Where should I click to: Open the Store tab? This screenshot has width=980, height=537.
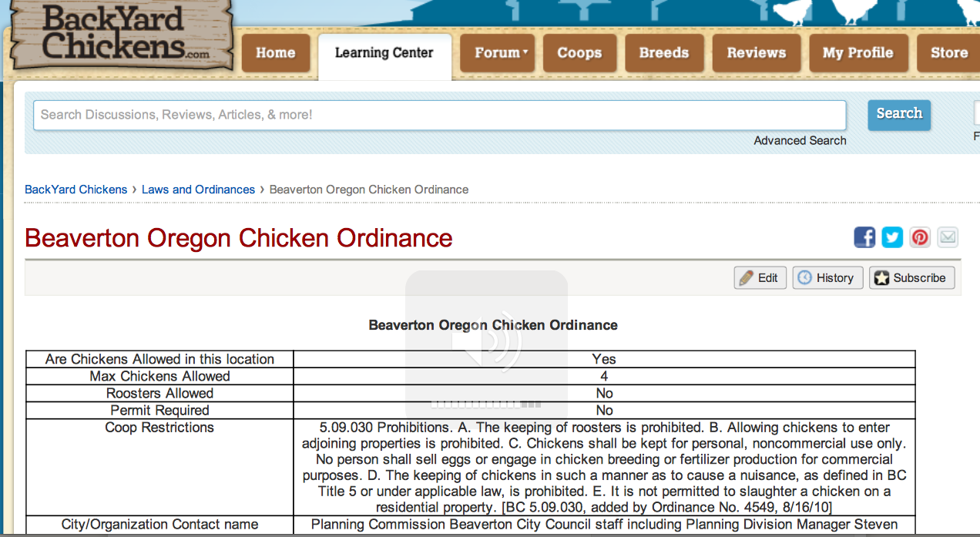(948, 53)
